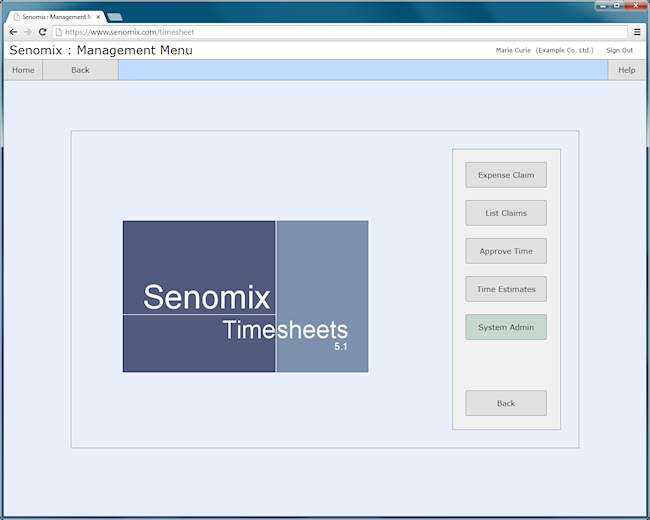This screenshot has width=650, height=520.
Task: Sign out of the account
Action: pos(619,50)
